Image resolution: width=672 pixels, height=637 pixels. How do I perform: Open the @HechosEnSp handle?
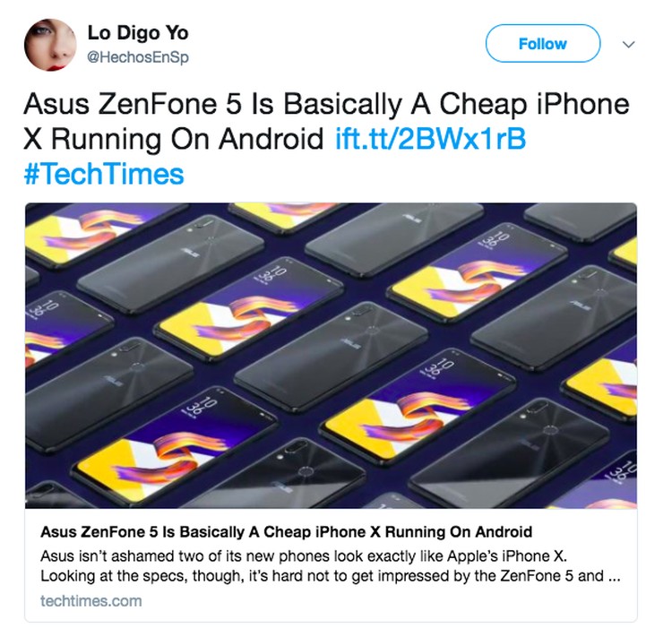click(x=138, y=57)
